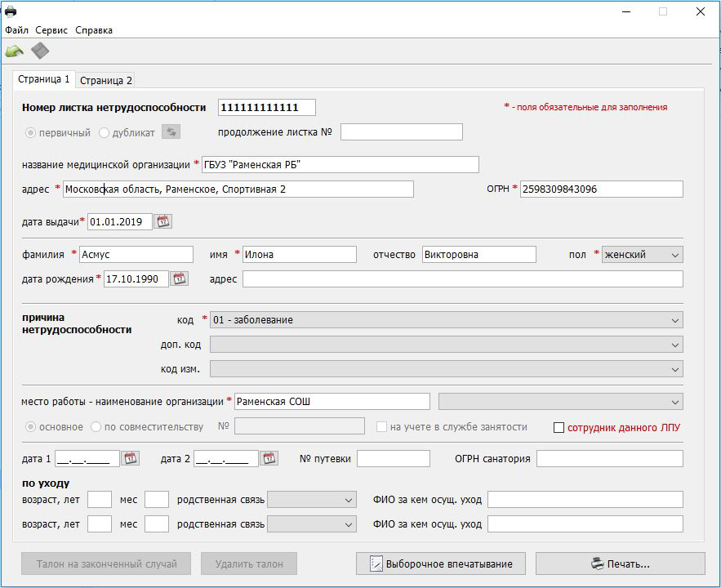Switch to Страница 2 tab
Image resolution: width=721 pixels, height=588 pixels.
[106, 80]
